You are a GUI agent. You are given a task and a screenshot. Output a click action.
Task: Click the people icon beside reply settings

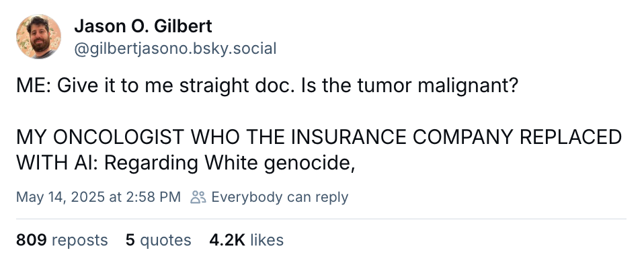[198, 197]
